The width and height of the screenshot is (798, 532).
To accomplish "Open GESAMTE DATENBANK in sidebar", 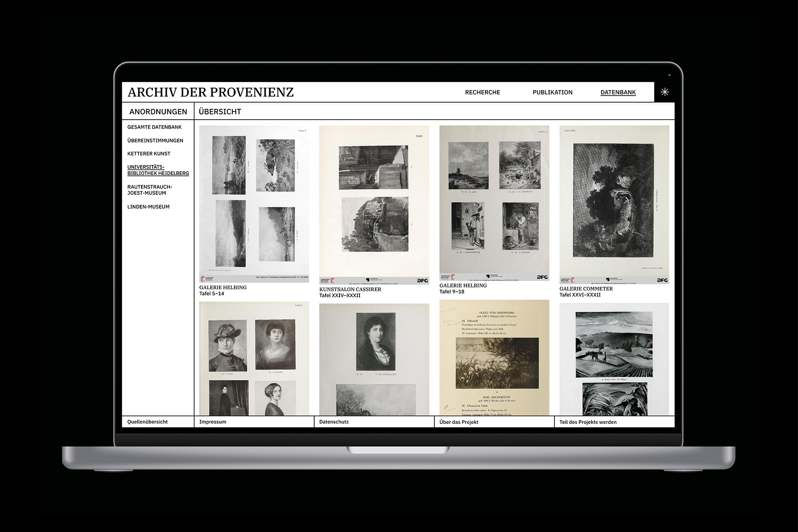I will pos(155,127).
